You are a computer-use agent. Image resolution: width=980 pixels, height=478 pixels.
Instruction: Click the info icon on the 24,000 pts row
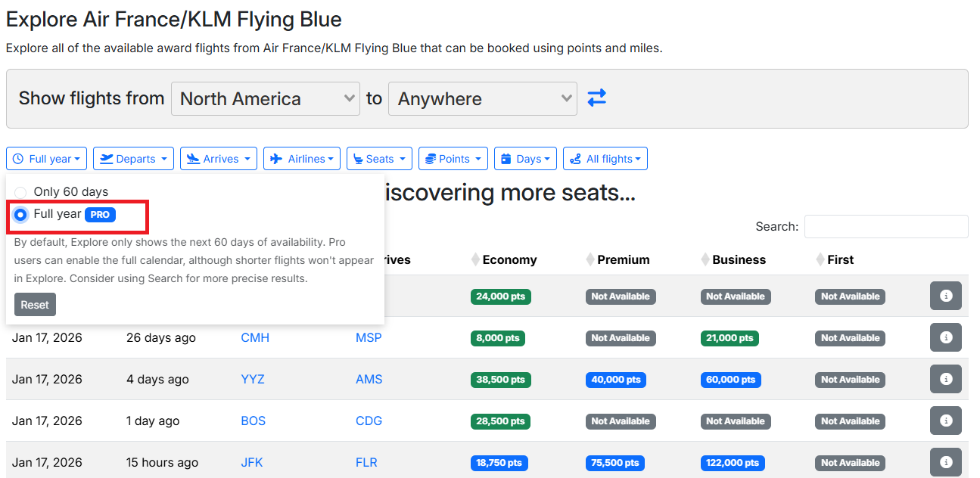pos(945,296)
